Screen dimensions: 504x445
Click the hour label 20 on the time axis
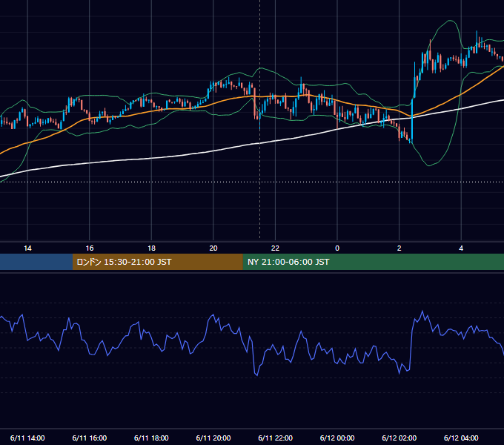[213, 248]
